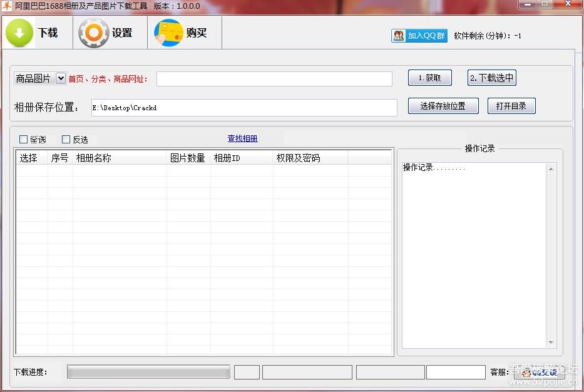Screen dimensions: 584x392
Task: Click the log scrollbar up arrow
Action: pos(551,169)
